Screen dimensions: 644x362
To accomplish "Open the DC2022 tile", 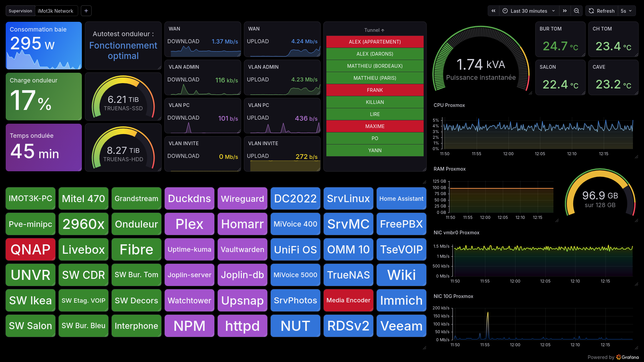I will pyautogui.click(x=296, y=198).
